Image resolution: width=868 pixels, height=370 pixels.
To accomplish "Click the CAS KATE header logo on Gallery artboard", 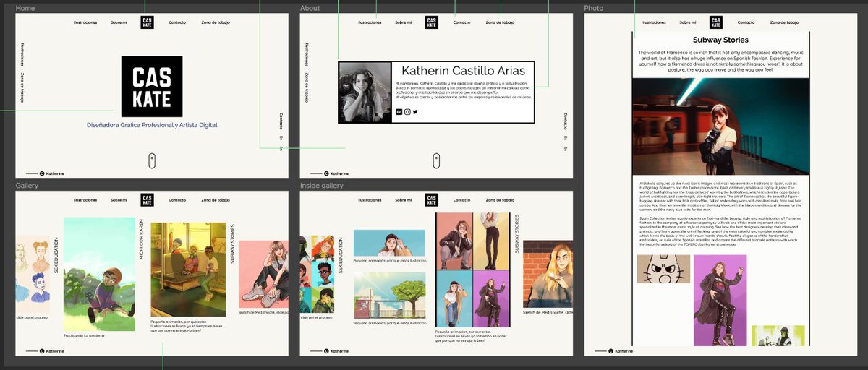I will (x=147, y=200).
